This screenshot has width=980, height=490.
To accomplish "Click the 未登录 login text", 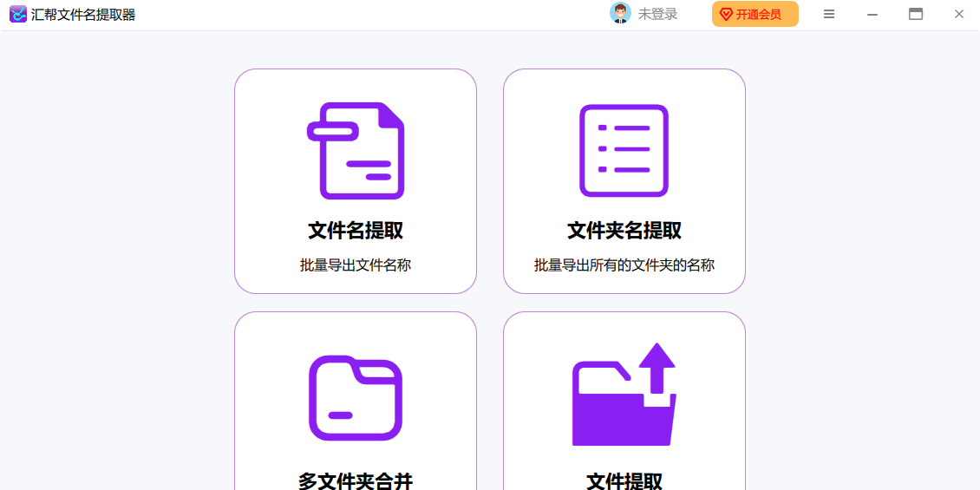I will [657, 15].
